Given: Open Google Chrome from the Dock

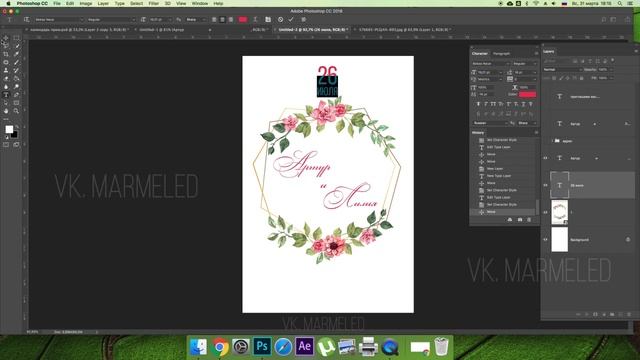Looking at the screenshot, I should click(220, 347).
